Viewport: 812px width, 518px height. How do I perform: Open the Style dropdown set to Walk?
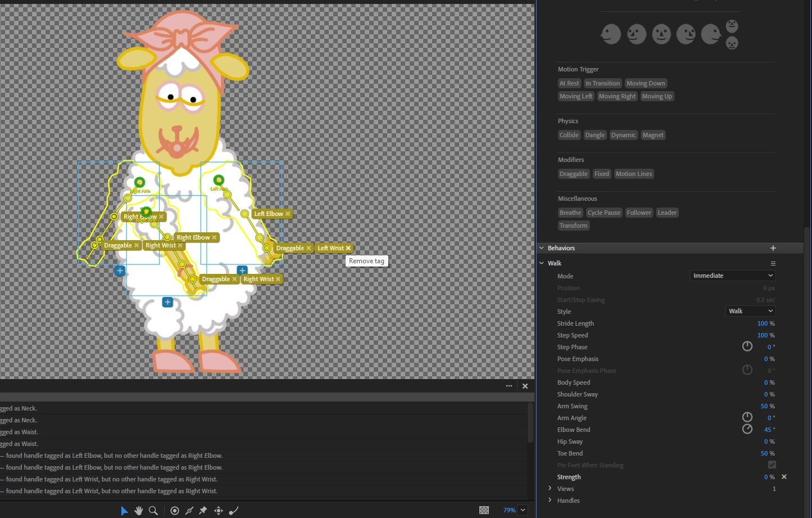point(751,311)
